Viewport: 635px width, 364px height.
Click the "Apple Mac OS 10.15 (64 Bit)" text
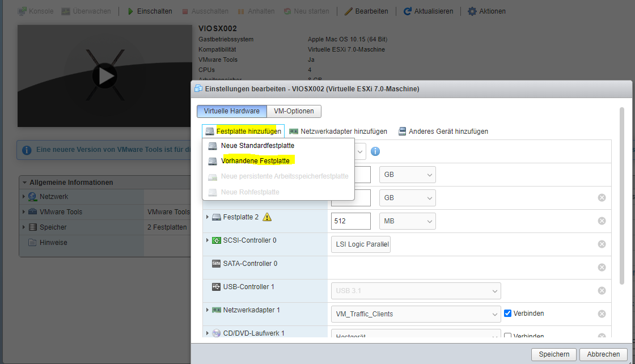[348, 39]
